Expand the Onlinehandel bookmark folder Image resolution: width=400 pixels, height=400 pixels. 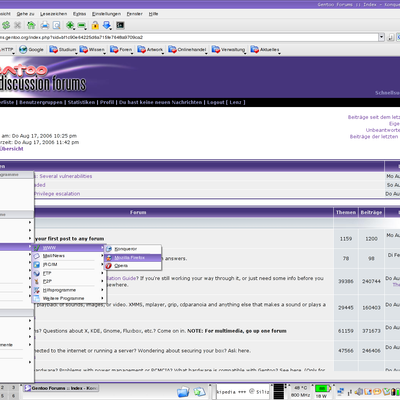click(x=187, y=50)
